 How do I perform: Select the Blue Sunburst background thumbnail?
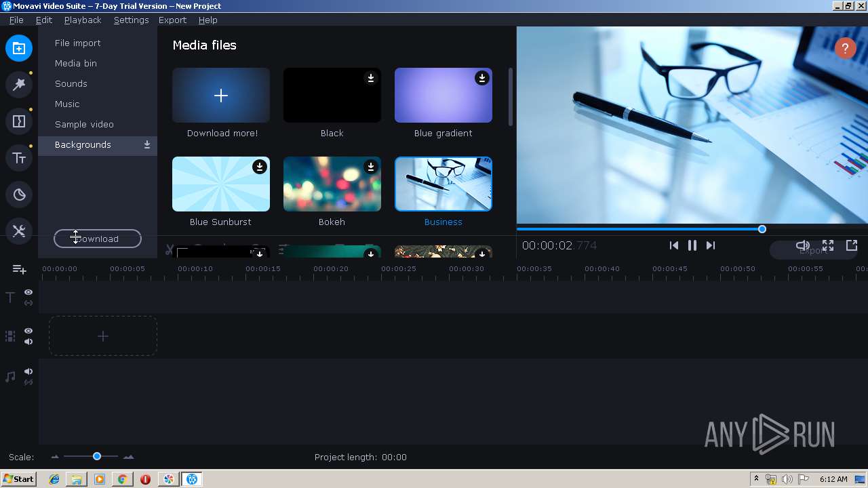pyautogui.click(x=221, y=184)
